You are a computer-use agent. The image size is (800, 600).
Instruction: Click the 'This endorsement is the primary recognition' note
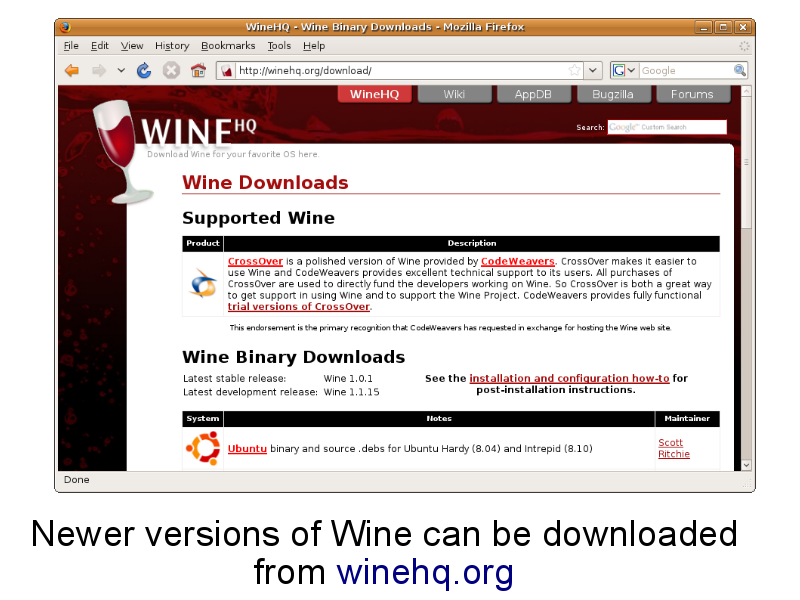point(451,328)
